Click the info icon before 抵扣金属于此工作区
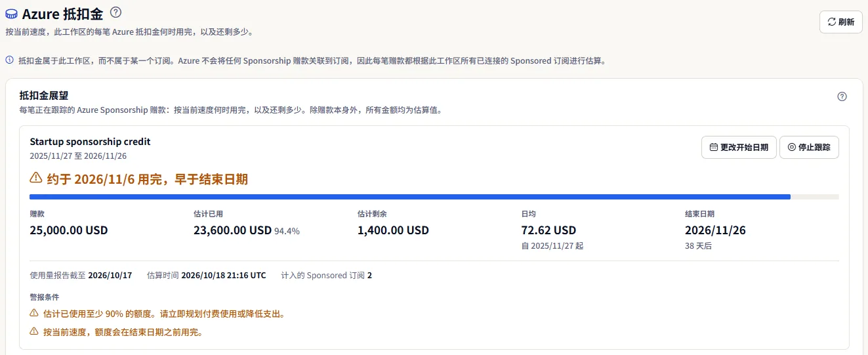Viewport: 868px width, 355px height. click(10, 60)
